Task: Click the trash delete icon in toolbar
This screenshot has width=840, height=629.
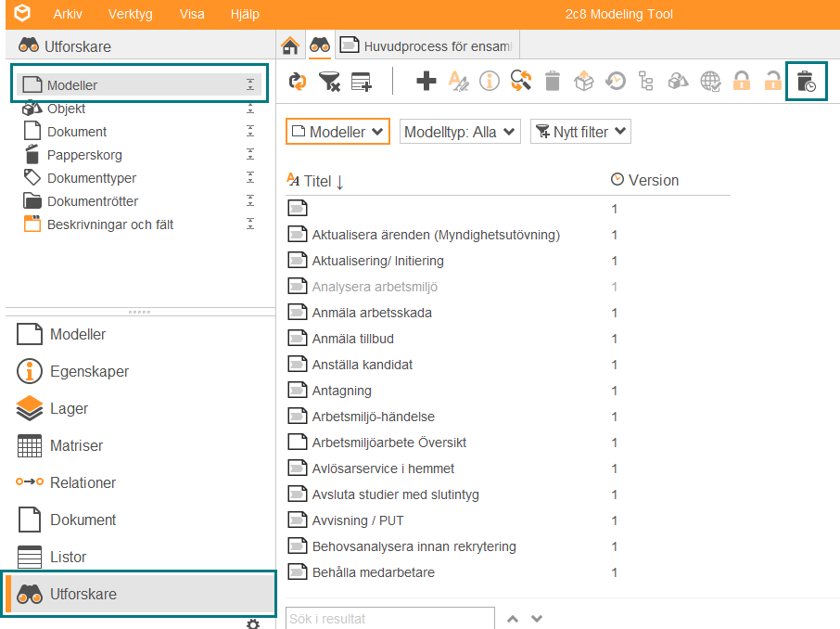Action: (553, 82)
